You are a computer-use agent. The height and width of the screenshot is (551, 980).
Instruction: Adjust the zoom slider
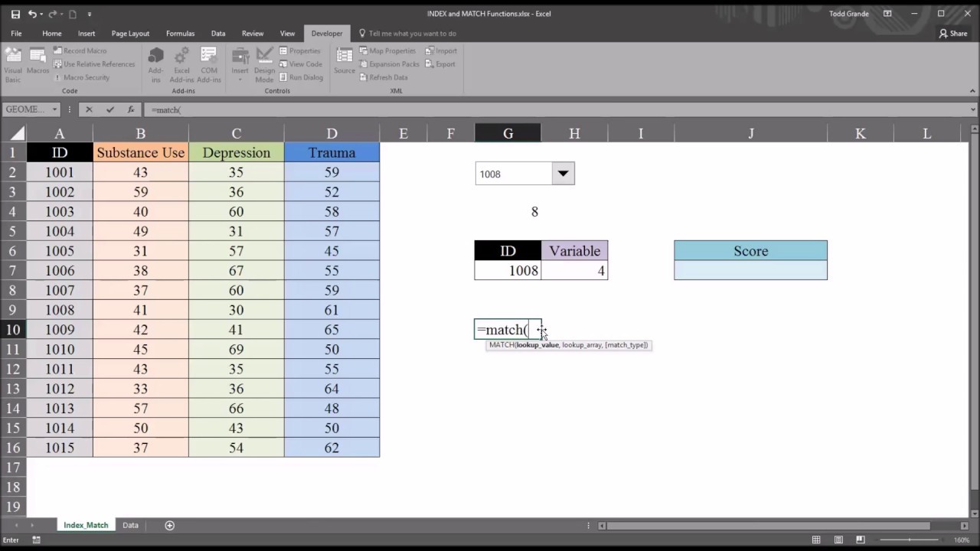910,540
